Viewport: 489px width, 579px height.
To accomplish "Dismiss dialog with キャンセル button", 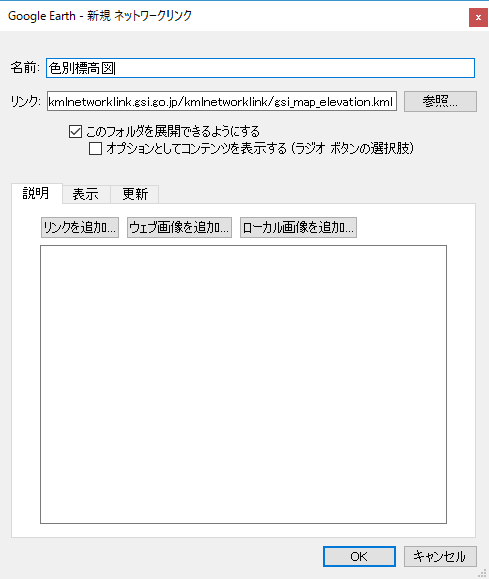I will tap(440, 556).
